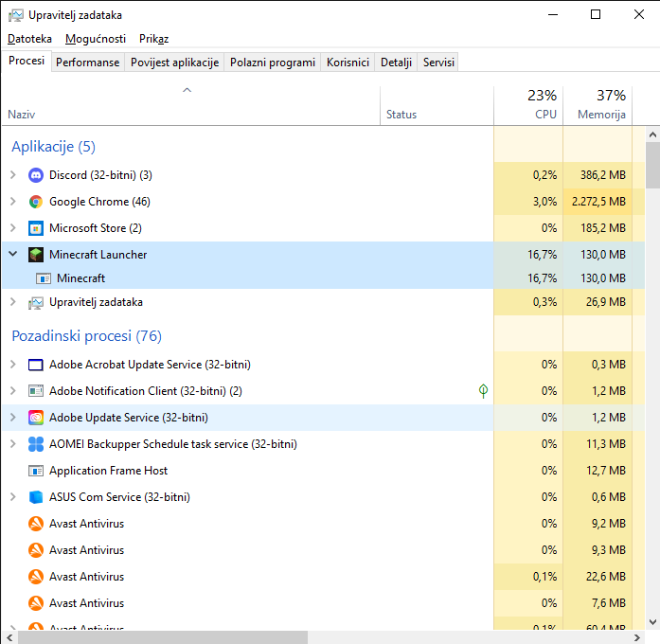
Task: Click the AOMEI Backupper service icon
Action: [x=36, y=444]
